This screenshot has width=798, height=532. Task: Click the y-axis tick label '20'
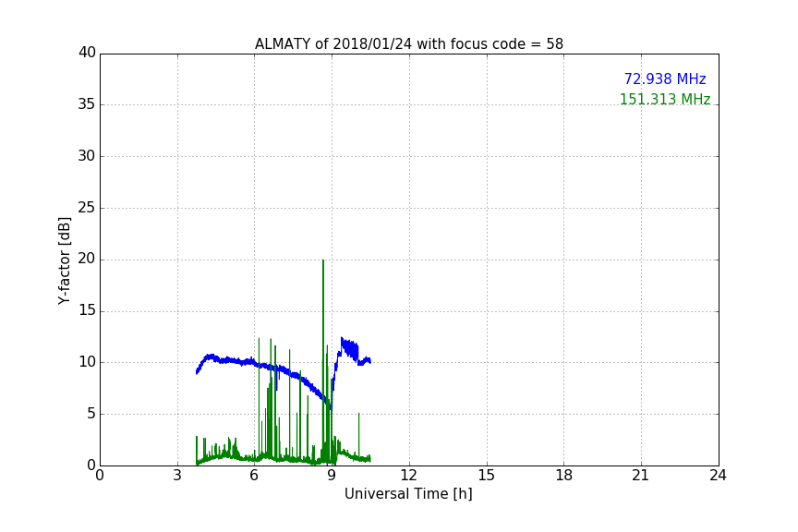pyautogui.click(x=87, y=259)
